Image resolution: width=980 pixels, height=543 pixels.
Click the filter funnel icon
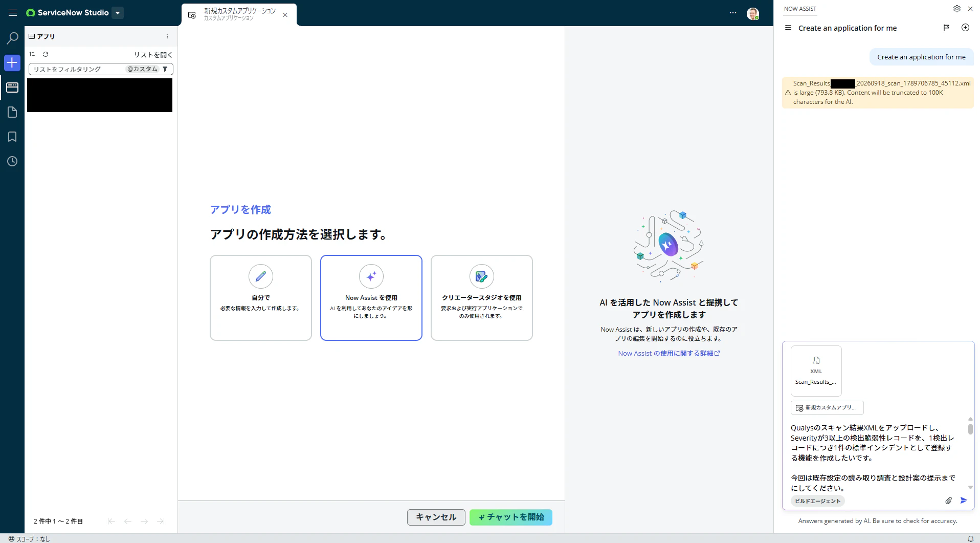(x=165, y=69)
